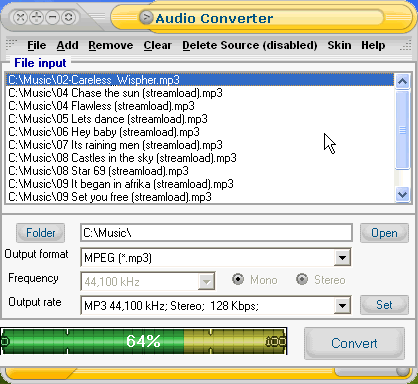Image resolution: width=418 pixels, height=384 pixels.
Task: Click the minus icon in title bar cluster
Action: 53,17
